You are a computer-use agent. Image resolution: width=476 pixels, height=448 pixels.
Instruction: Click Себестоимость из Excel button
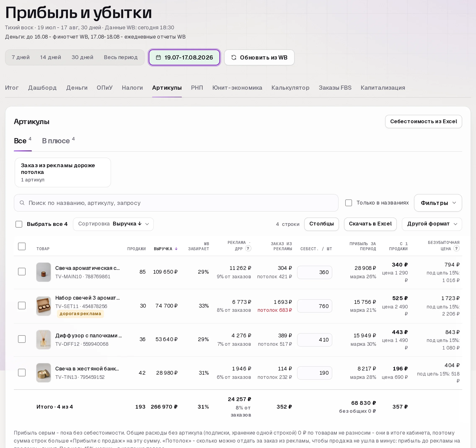pyautogui.click(x=423, y=122)
